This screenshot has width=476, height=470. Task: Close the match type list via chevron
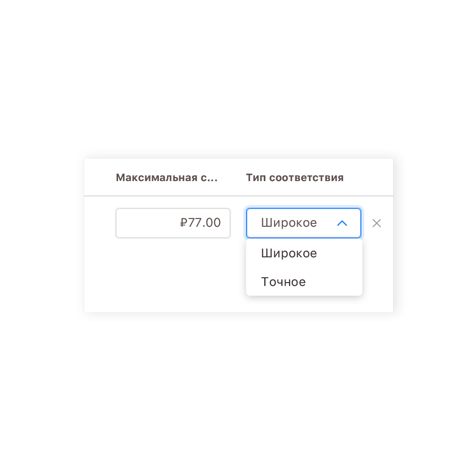tap(342, 223)
